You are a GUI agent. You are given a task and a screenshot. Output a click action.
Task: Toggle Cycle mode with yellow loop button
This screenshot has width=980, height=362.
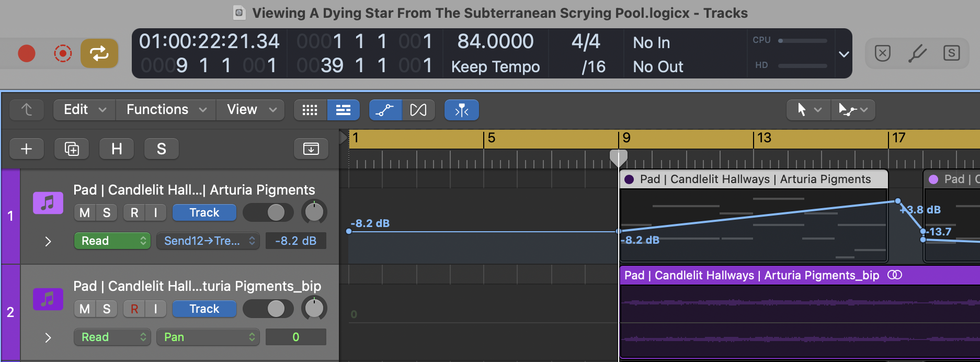click(x=99, y=53)
